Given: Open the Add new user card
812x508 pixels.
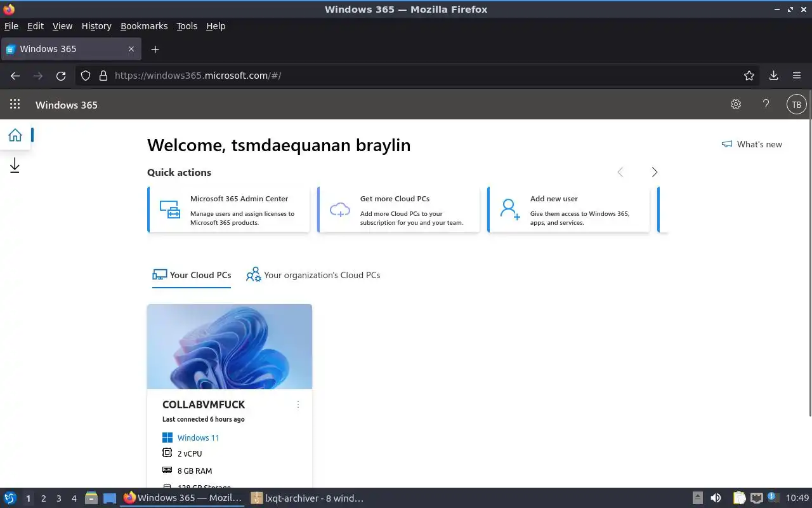Looking at the screenshot, I should (568, 210).
